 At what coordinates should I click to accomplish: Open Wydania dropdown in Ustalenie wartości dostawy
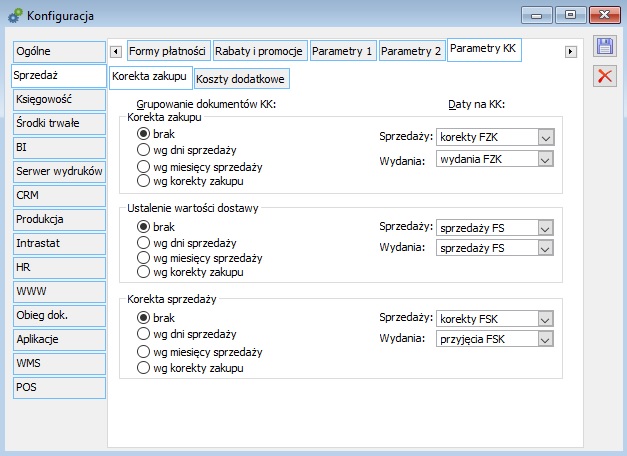[495, 248]
